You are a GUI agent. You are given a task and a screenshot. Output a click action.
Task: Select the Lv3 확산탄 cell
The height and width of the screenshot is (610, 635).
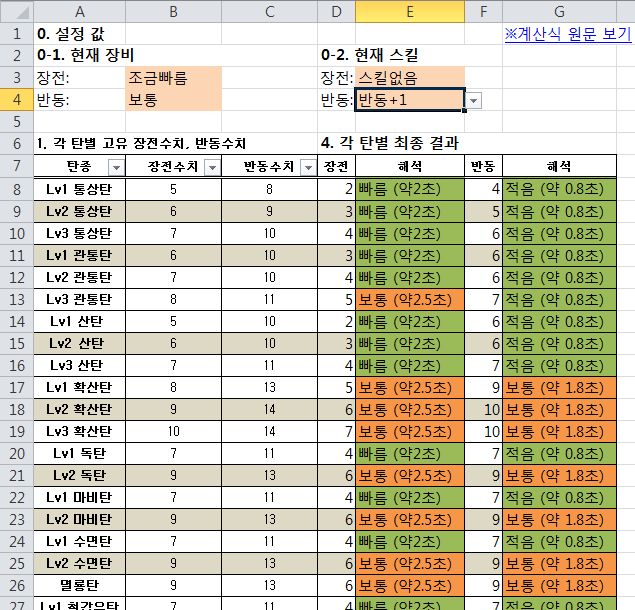click(x=79, y=431)
